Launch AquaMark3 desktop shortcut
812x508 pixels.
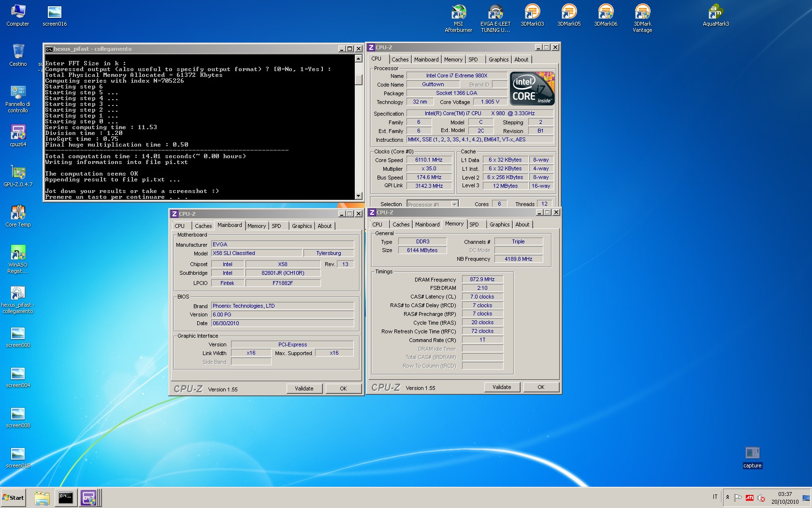coord(716,15)
